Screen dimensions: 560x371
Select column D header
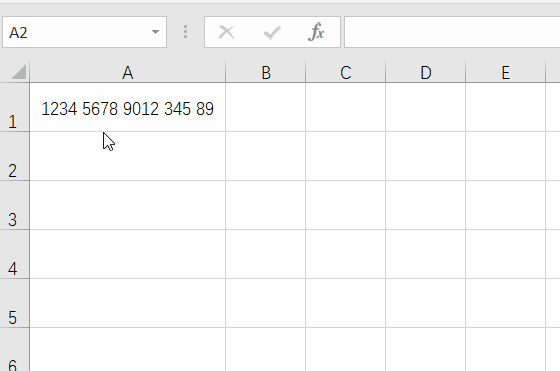click(426, 72)
